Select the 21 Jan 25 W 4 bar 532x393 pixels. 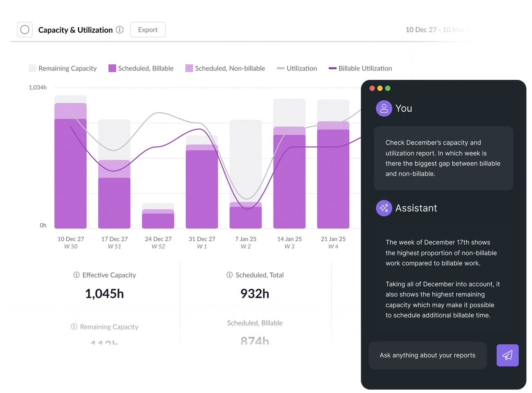coord(333,164)
